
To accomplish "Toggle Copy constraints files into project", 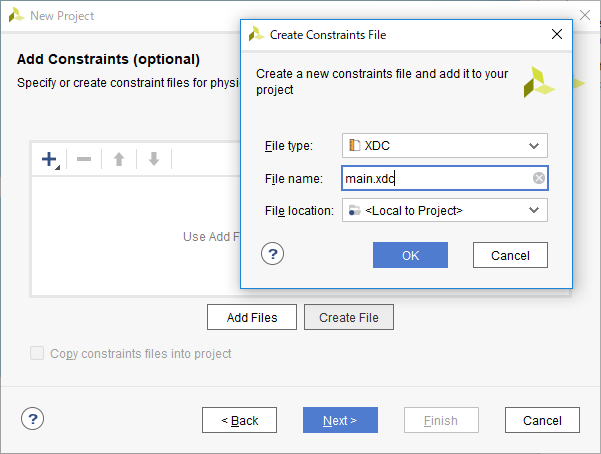I will click(x=38, y=353).
